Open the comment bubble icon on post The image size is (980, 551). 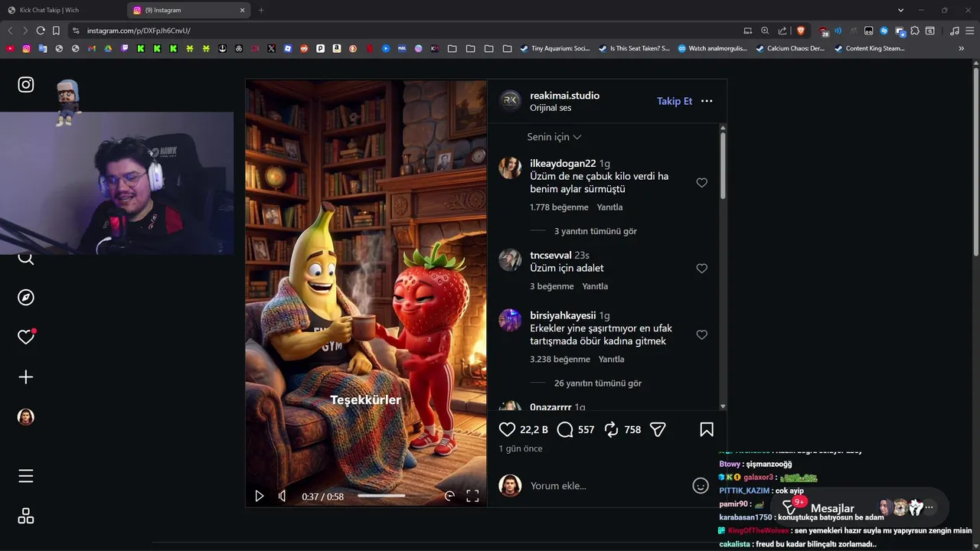point(565,429)
